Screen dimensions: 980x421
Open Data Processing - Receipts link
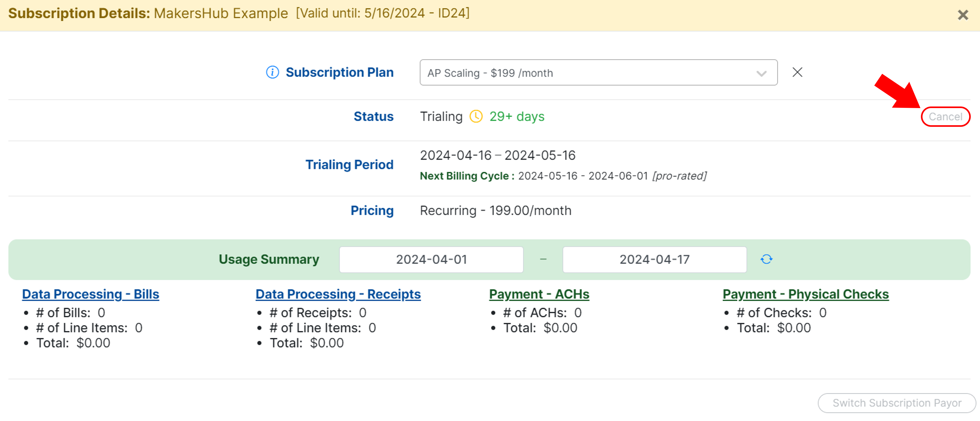pos(338,294)
